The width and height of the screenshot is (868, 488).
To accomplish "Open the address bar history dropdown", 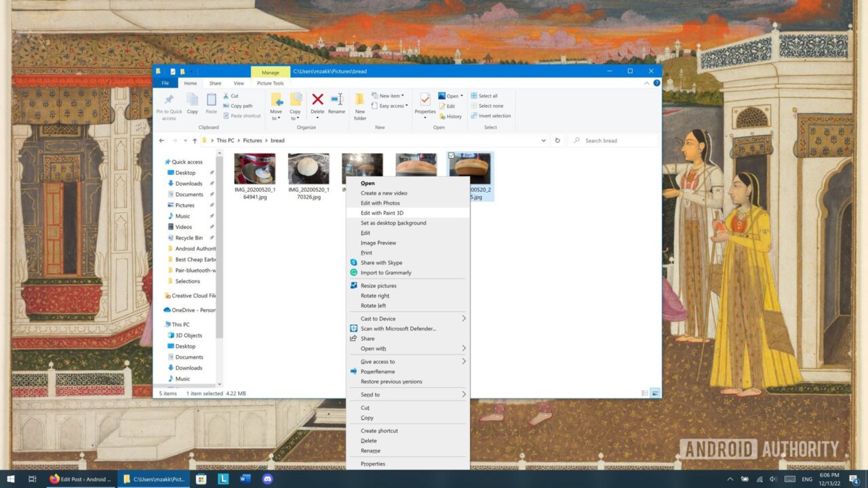I will tap(543, 140).
